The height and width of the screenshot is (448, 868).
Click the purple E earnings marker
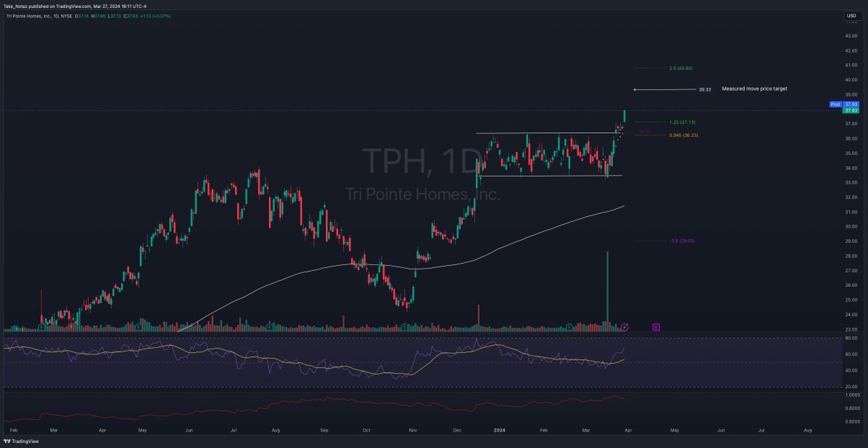[656, 327]
